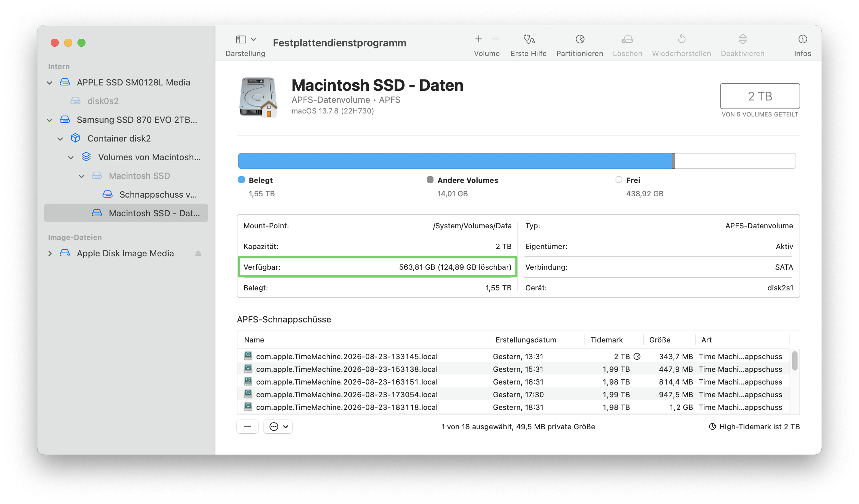Click the Gerät value disk2s1
Screen dimensions: 859x504
780,288
